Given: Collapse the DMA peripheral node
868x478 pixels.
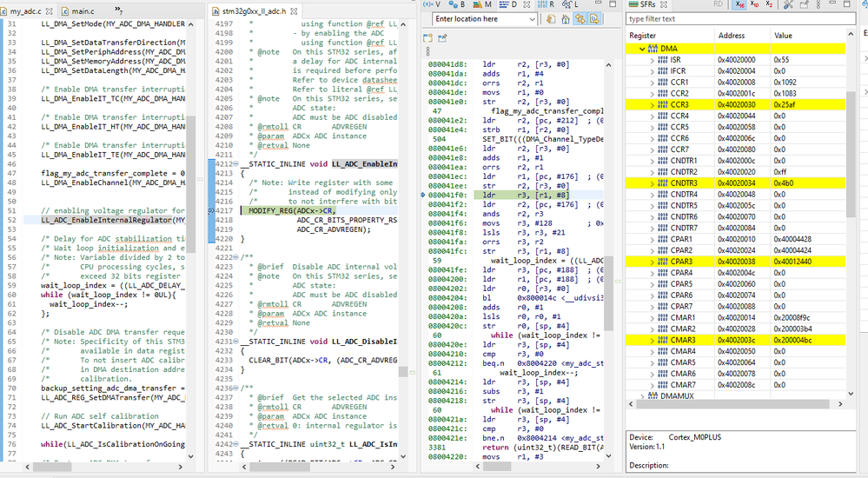Looking at the screenshot, I should pyautogui.click(x=642, y=49).
